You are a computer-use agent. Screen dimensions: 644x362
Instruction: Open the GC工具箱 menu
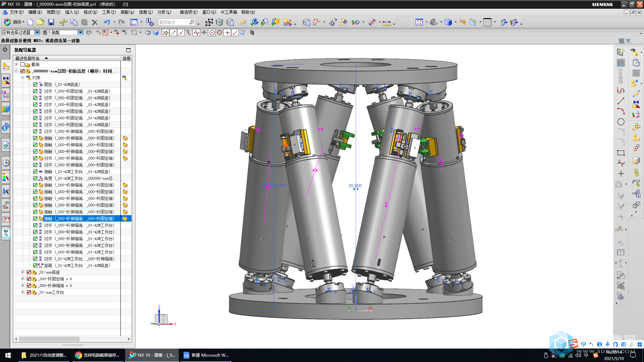pyautogui.click(x=229, y=12)
